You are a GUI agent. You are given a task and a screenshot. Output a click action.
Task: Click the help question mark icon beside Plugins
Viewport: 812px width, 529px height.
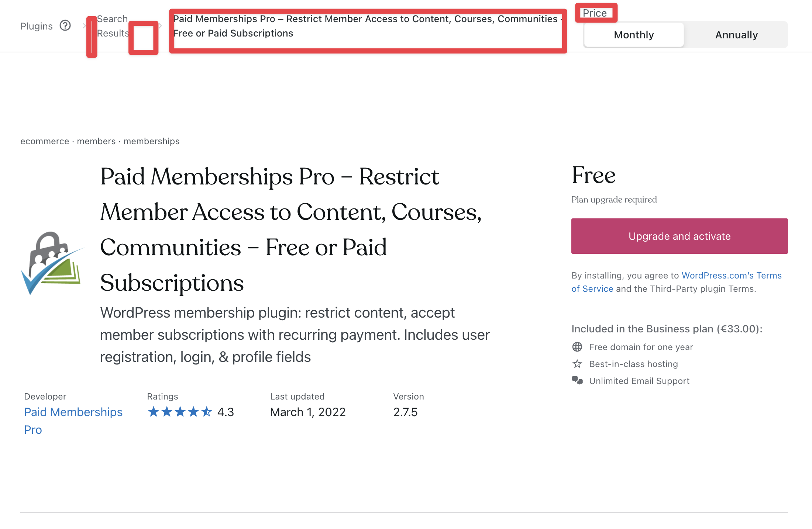pos(65,25)
